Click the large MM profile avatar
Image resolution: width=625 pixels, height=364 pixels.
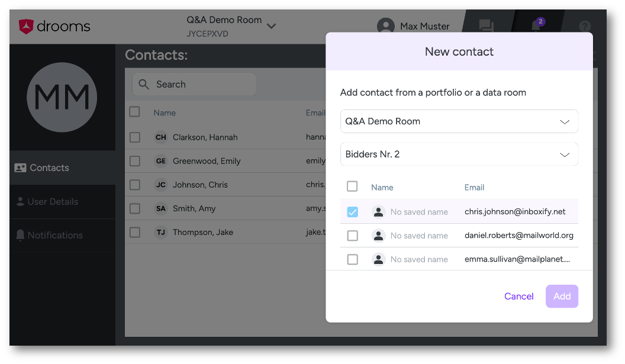62,97
